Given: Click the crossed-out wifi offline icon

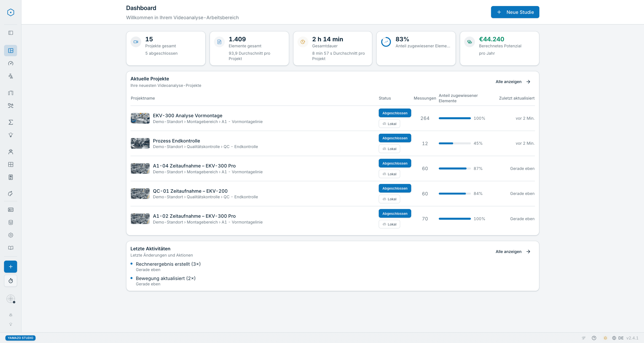Looking at the screenshot, I should coord(583,338).
